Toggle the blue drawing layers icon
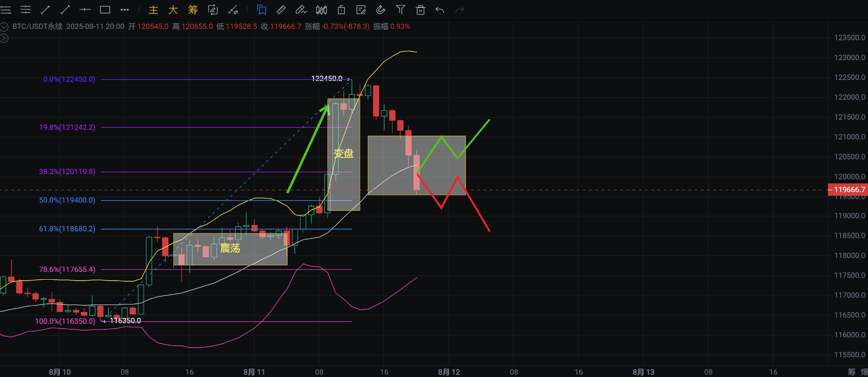This screenshot has width=868, height=377. [261, 9]
